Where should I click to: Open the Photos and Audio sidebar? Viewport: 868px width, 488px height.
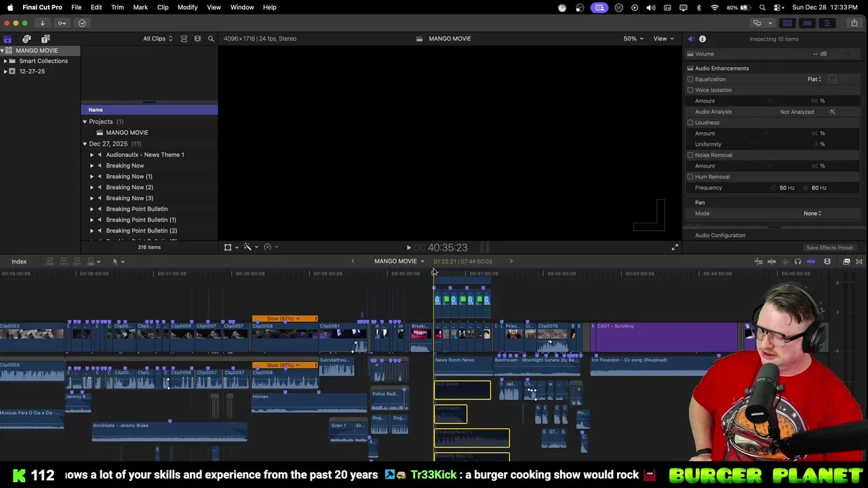pyautogui.click(x=26, y=39)
